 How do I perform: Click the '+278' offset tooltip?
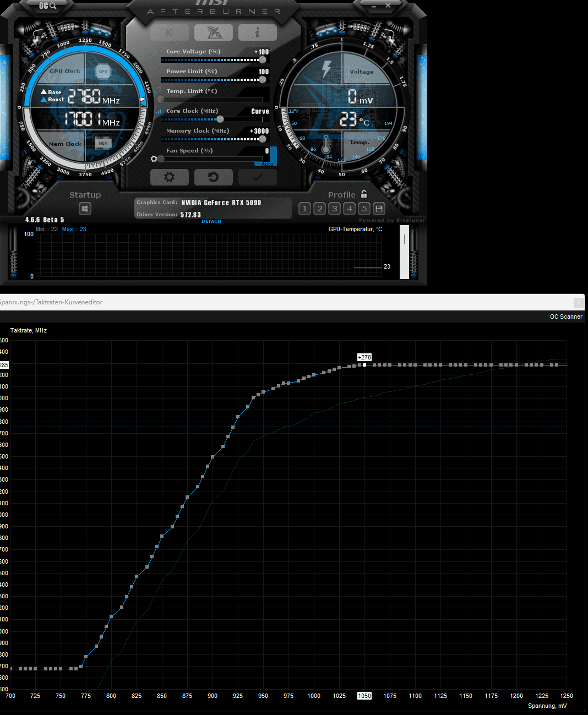click(364, 357)
